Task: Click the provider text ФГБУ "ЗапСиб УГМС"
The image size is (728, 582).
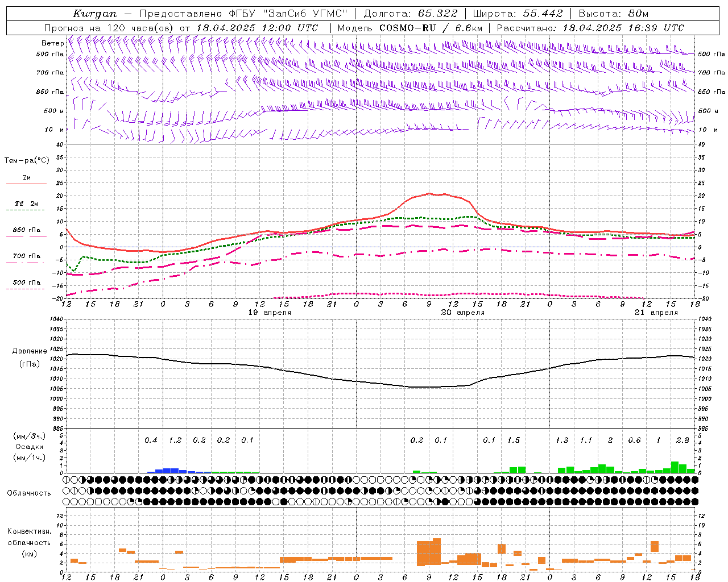Action: (288, 14)
